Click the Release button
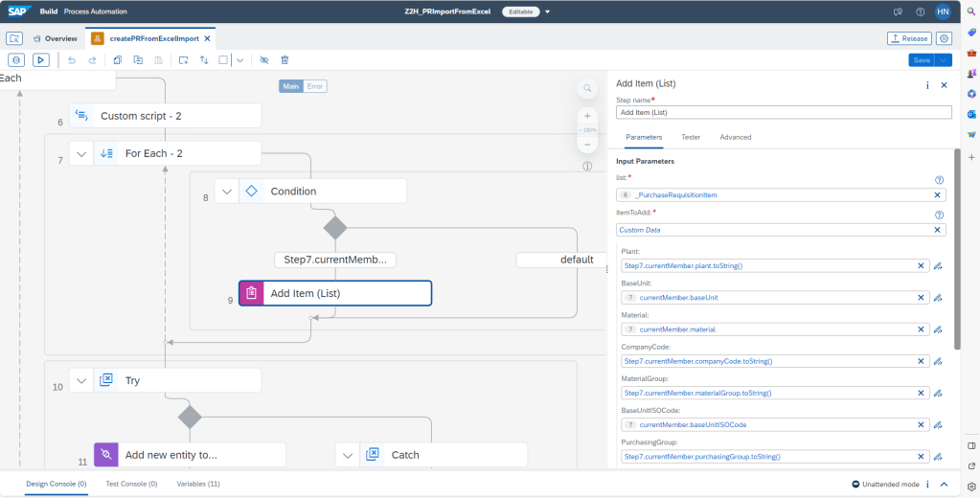The height and width of the screenshot is (498, 980). tap(908, 38)
